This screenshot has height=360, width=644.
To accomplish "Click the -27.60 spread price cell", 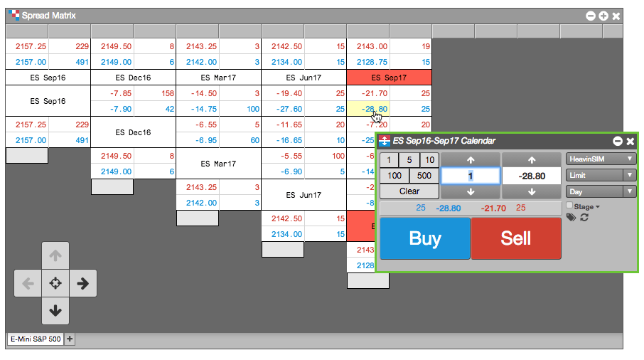I will (284, 109).
